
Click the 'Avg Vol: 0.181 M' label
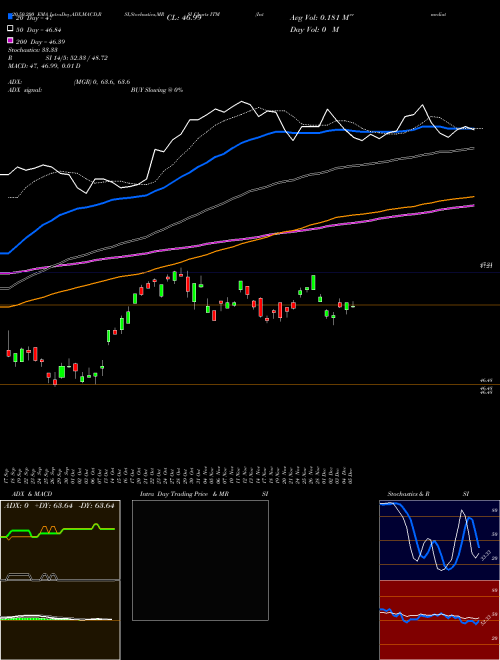click(x=322, y=18)
